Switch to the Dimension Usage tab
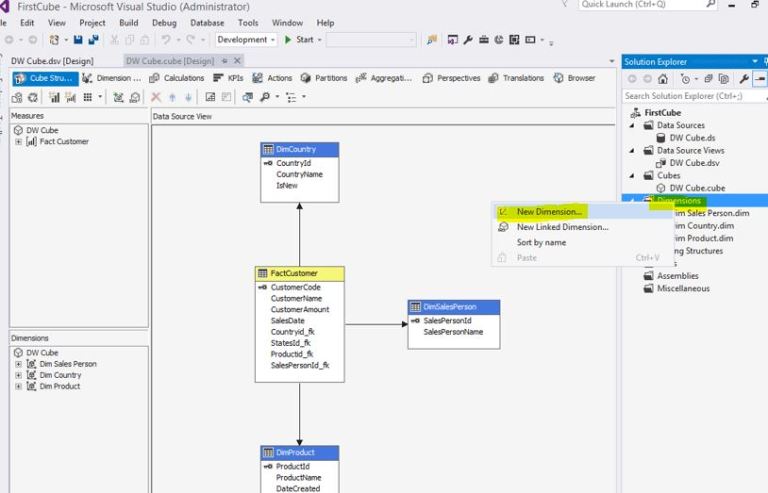768x493 pixels. click(x=111, y=78)
